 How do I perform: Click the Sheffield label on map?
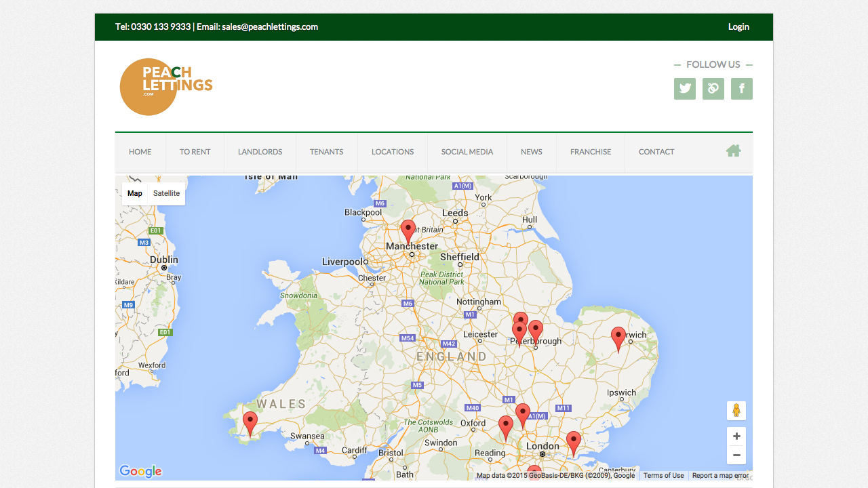click(460, 257)
